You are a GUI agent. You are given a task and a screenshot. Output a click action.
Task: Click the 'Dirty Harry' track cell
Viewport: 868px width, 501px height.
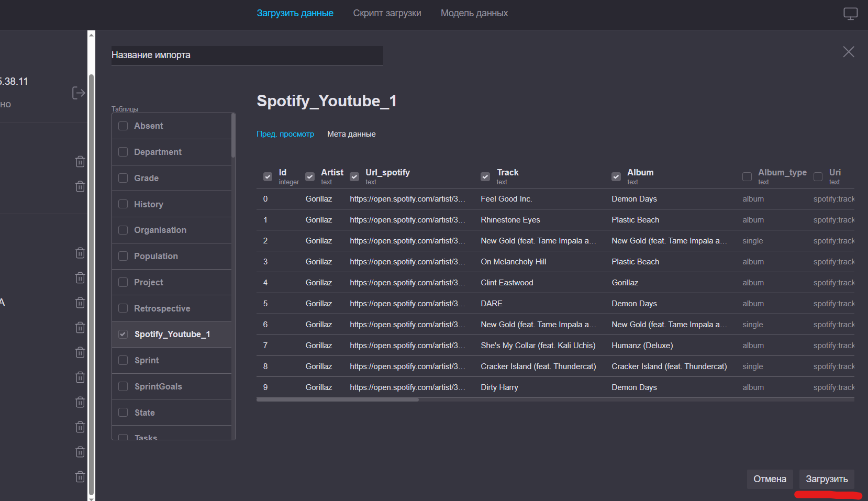499,387
